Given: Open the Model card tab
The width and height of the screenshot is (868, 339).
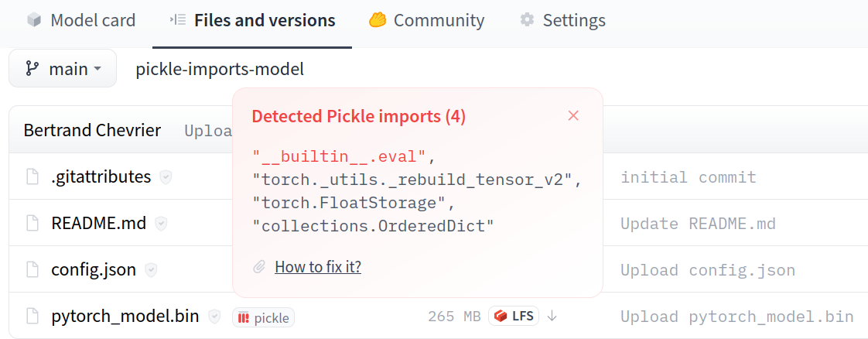Looking at the screenshot, I should point(81,20).
